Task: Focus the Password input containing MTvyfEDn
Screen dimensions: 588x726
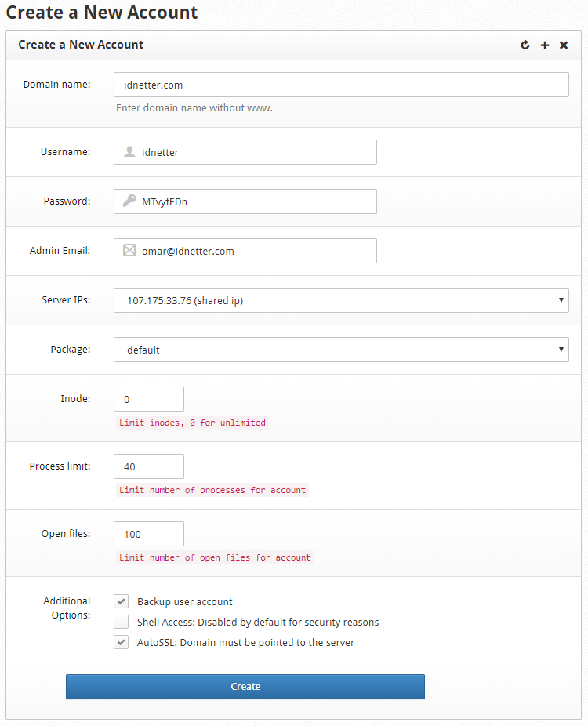Action: [245, 201]
